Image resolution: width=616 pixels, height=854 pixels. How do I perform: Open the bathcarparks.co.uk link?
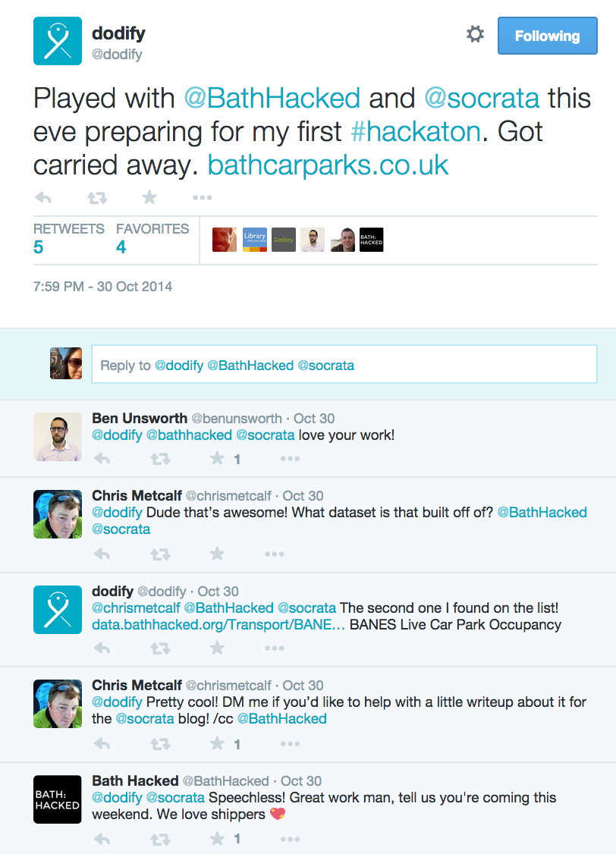coord(328,165)
